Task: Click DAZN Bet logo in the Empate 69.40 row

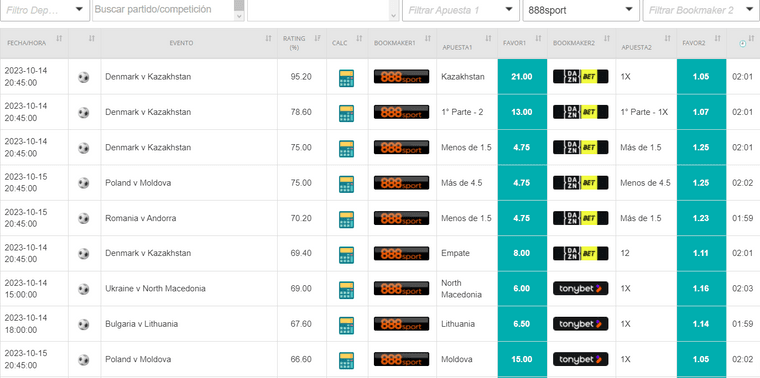Action: (581, 253)
